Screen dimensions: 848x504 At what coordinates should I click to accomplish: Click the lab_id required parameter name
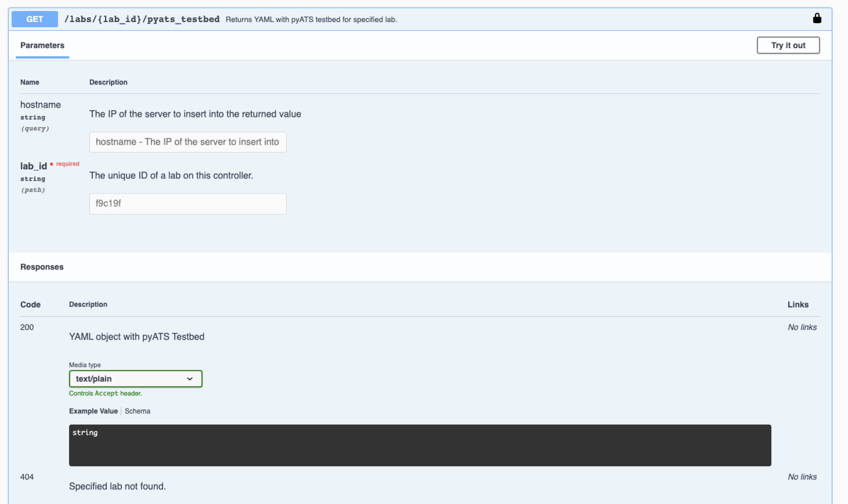pyautogui.click(x=33, y=166)
